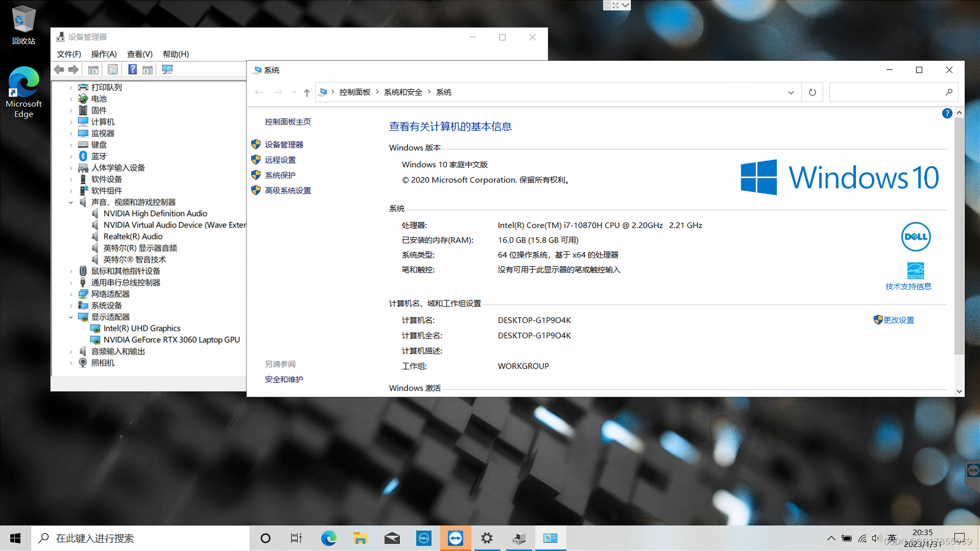The height and width of the screenshot is (551, 980).
Task: Click the taskbar search field
Action: point(140,538)
